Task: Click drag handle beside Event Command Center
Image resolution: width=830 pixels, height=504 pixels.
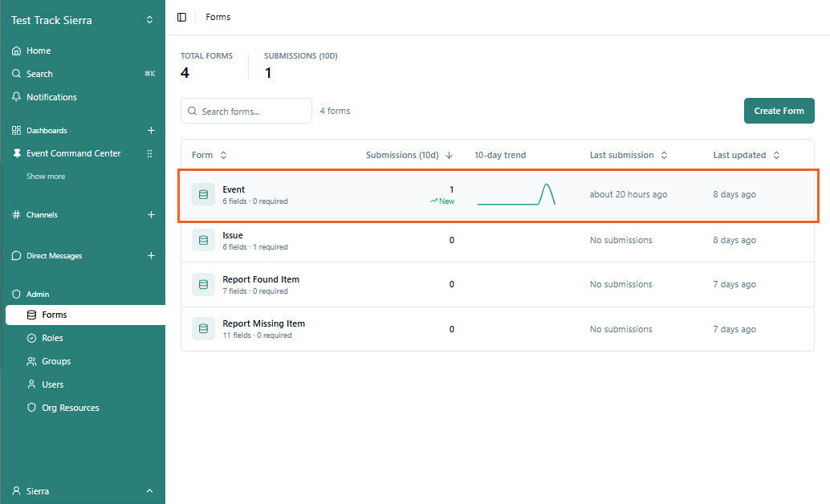Action: (149, 153)
